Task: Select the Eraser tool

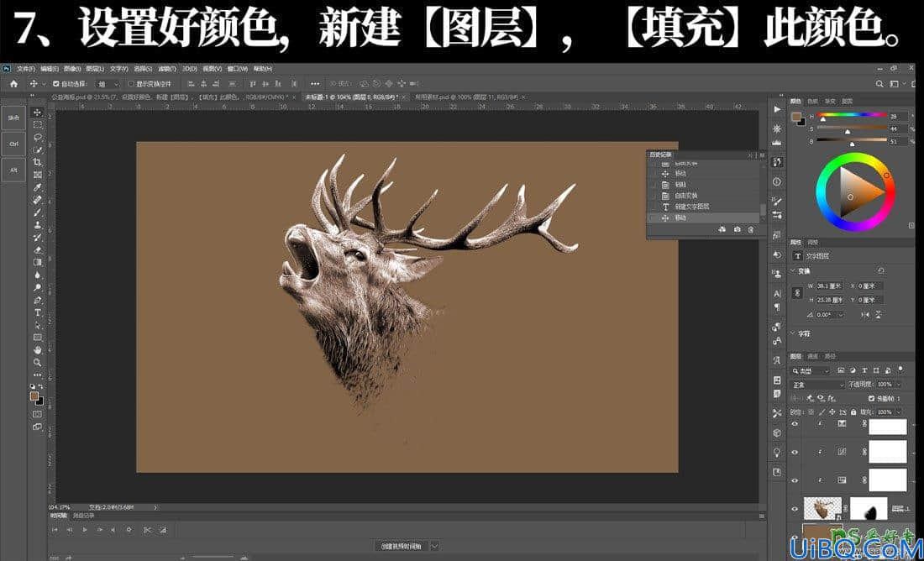Action: click(x=38, y=250)
